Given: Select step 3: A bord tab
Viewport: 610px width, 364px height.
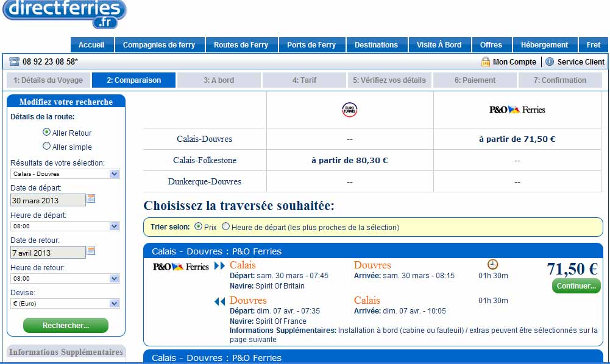Looking at the screenshot, I should pos(219,80).
